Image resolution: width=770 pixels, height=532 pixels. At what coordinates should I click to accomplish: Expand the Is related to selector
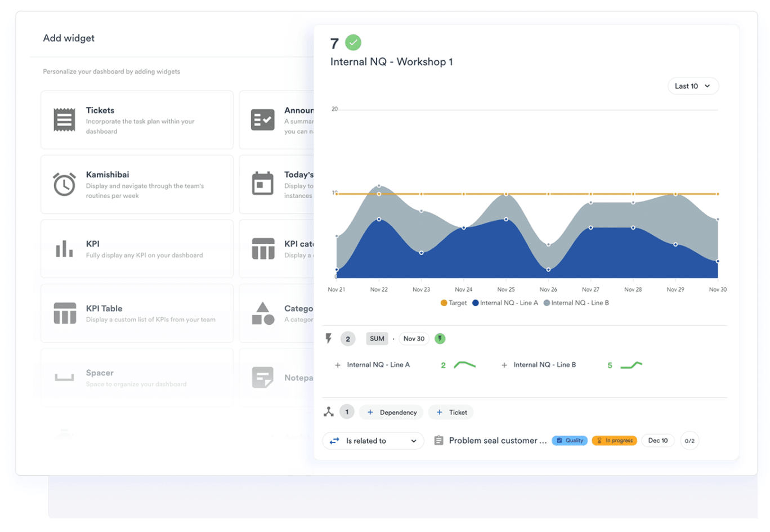point(373,441)
